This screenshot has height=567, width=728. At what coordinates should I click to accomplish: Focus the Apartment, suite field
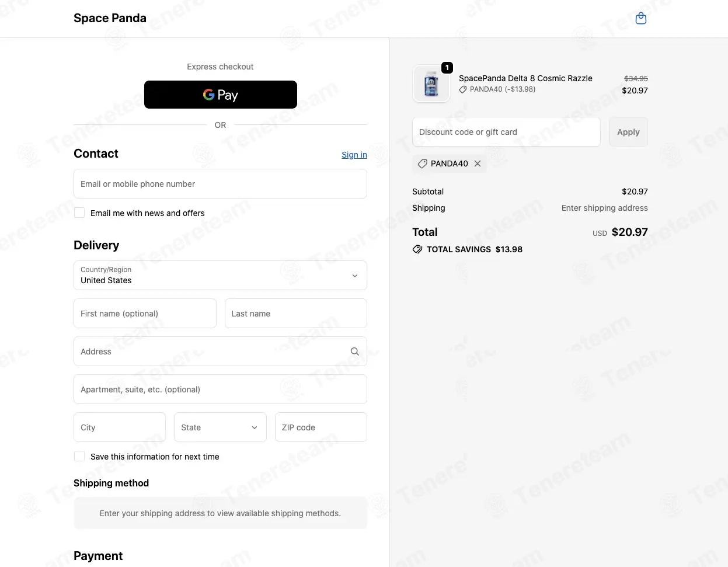(x=220, y=389)
